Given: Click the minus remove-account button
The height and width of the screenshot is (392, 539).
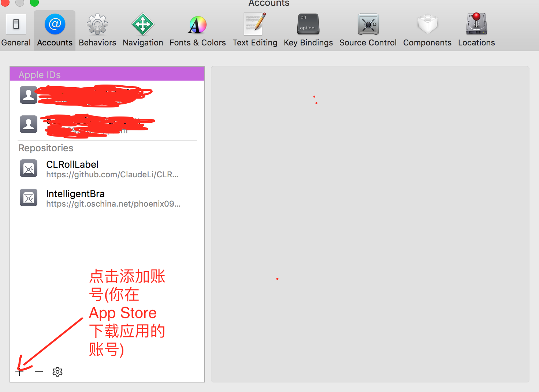Looking at the screenshot, I should tap(39, 372).
